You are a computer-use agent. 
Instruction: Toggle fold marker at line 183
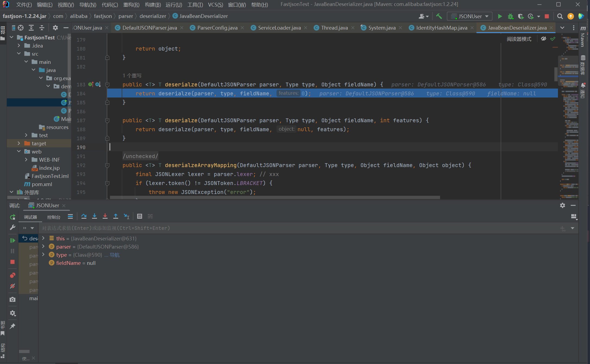click(107, 84)
